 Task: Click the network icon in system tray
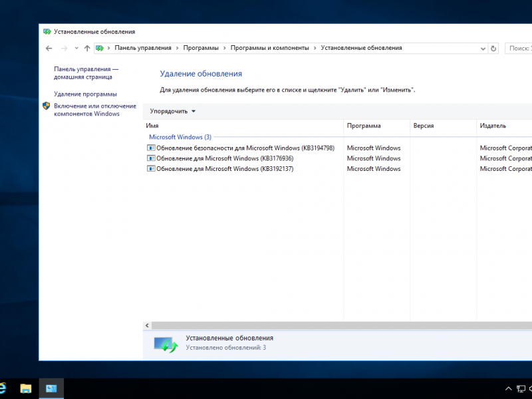tap(521, 389)
